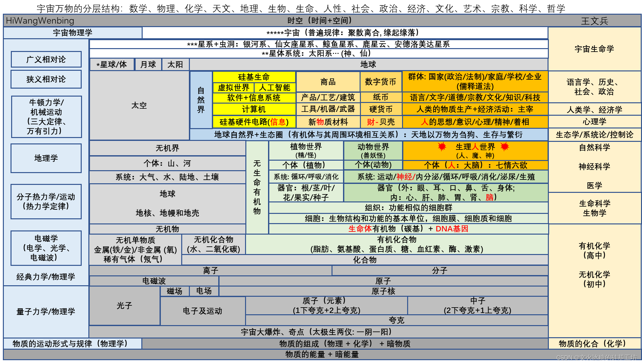This screenshot has width=642, height=364.
Task: Select the 磁场 cell
Action: tap(175, 291)
